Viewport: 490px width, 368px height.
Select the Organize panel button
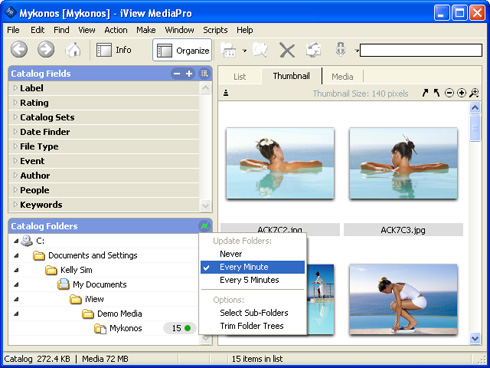coord(182,50)
